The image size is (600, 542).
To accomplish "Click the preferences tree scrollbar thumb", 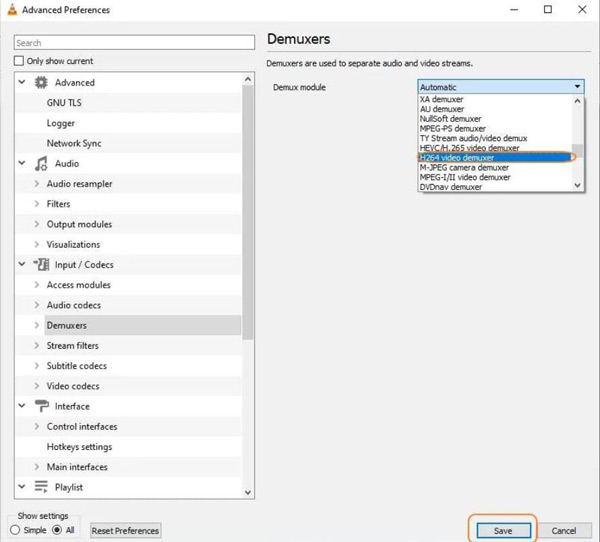I will 248,212.
